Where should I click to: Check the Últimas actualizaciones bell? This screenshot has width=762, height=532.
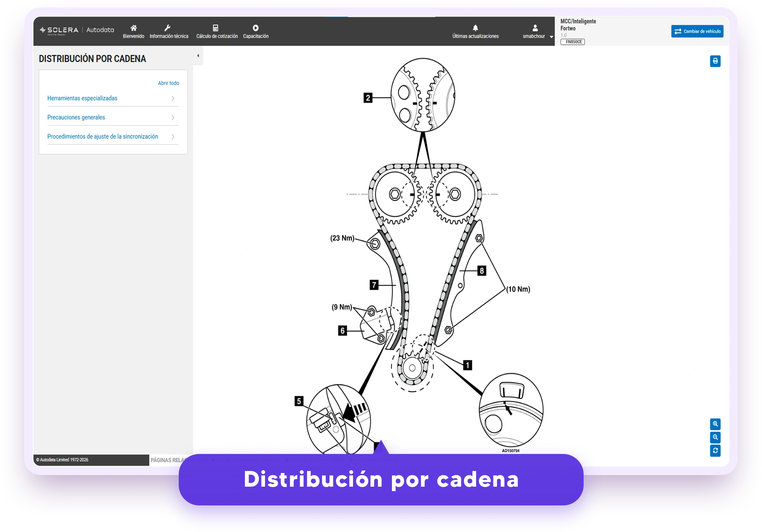[475, 28]
